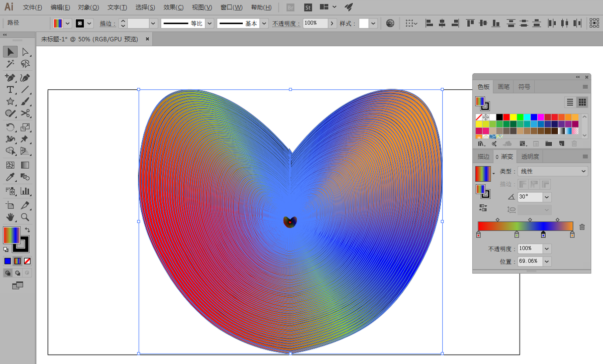Reset to default fill and stroke
This screenshot has width=603, height=364.
6,249
